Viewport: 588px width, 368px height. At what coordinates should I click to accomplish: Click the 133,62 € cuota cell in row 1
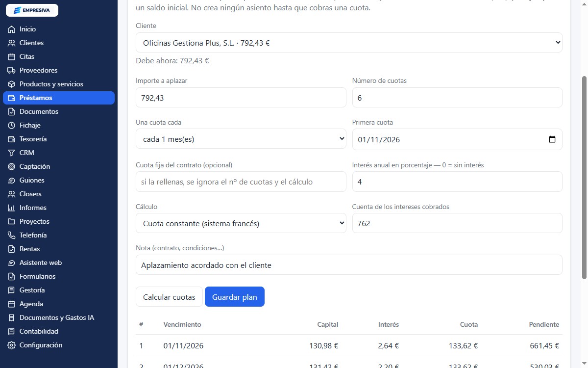463,346
